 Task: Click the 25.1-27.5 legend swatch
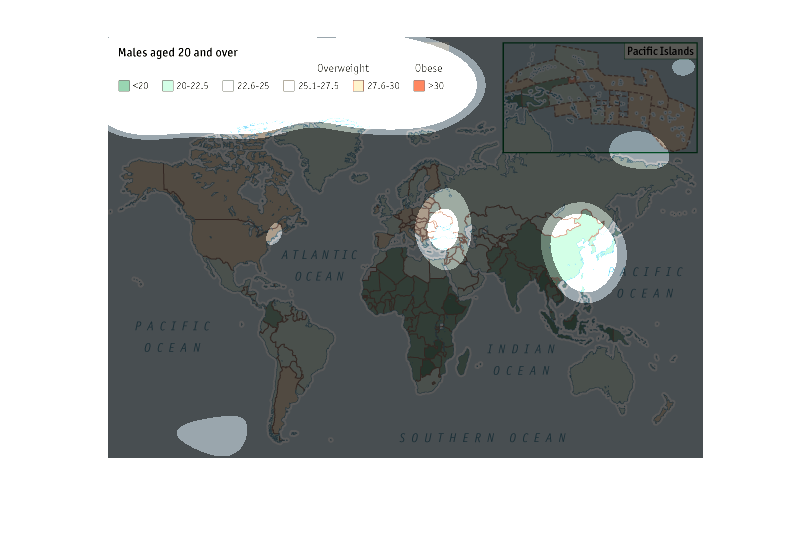pos(289,86)
